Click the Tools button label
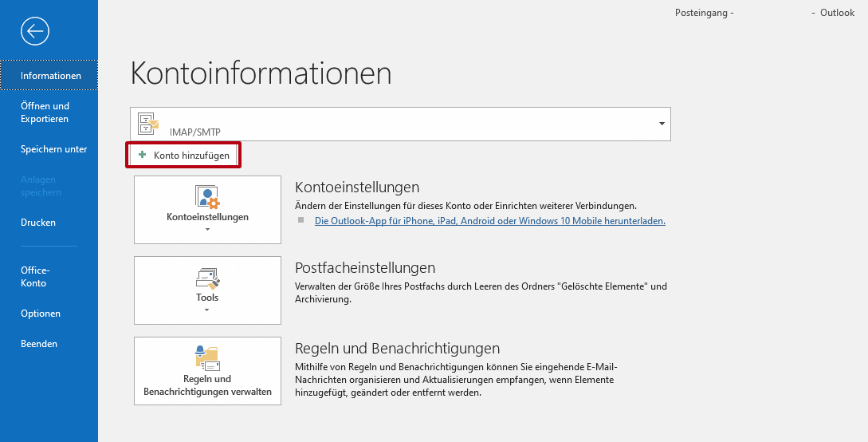The height and width of the screenshot is (442, 868). 207,298
